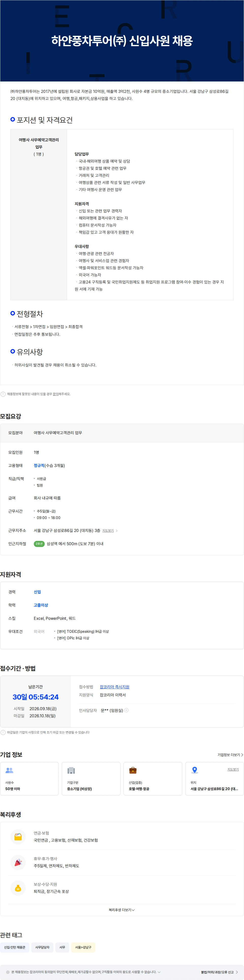Expand 인사담당자 details with plus icon
The image size is (244, 980).
tap(127, 710)
